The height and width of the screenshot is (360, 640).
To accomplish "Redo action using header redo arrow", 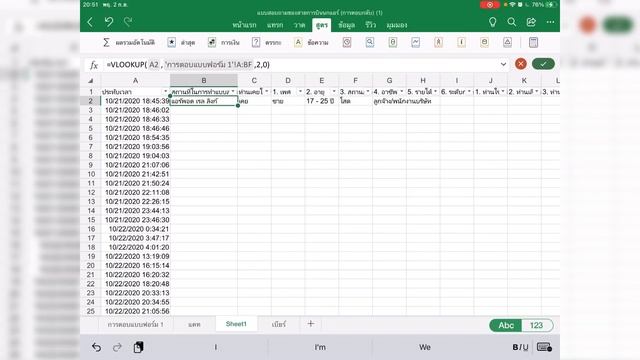I will point(128,22).
